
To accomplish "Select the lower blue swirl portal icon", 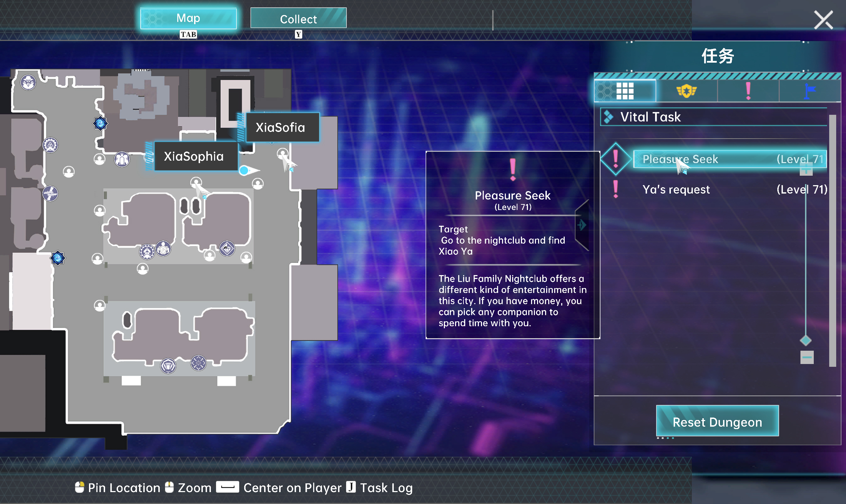I will click(57, 258).
